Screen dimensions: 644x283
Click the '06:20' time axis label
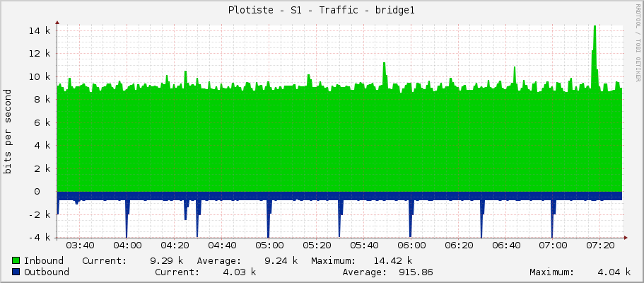(x=458, y=246)
